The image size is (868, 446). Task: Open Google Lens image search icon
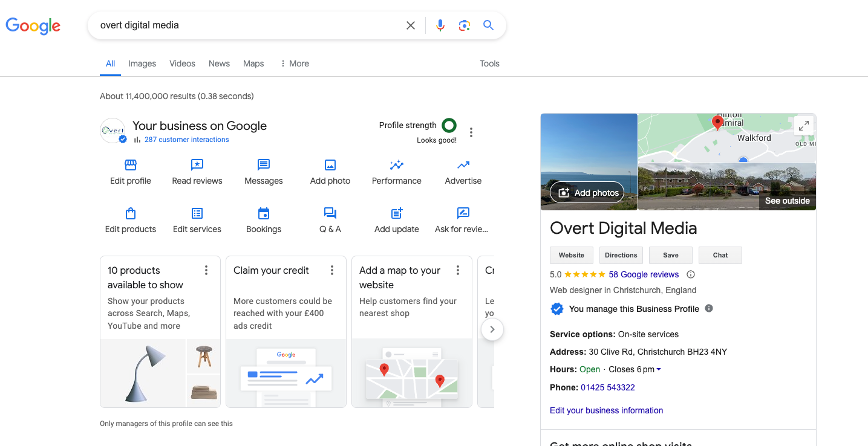pyautogui.click(x=465, y=25)
